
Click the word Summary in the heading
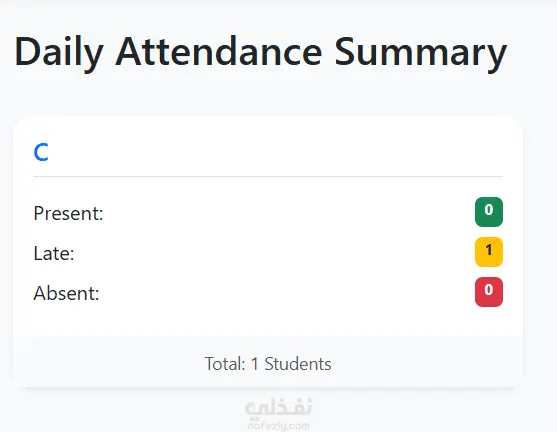pyautogui.click(x=421, y=53)
